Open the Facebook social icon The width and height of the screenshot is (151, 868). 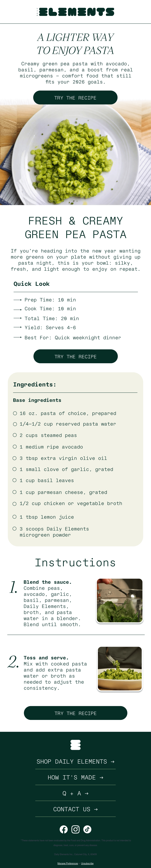(64, 829)
